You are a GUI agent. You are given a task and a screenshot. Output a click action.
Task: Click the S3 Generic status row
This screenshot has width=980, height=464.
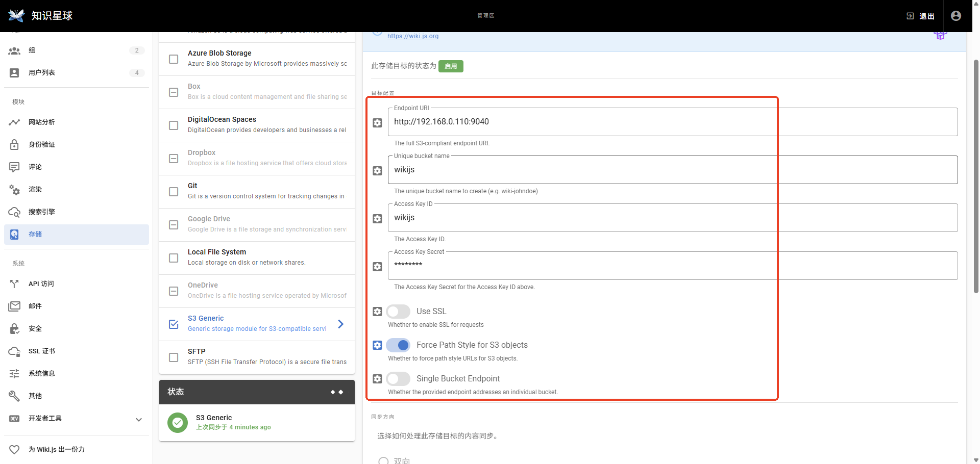[x=257, y=423]
